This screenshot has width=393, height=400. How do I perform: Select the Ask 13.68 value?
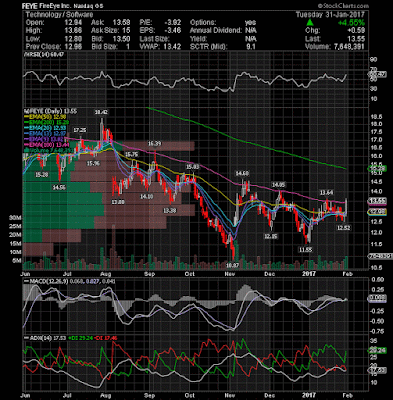[122, 23]
